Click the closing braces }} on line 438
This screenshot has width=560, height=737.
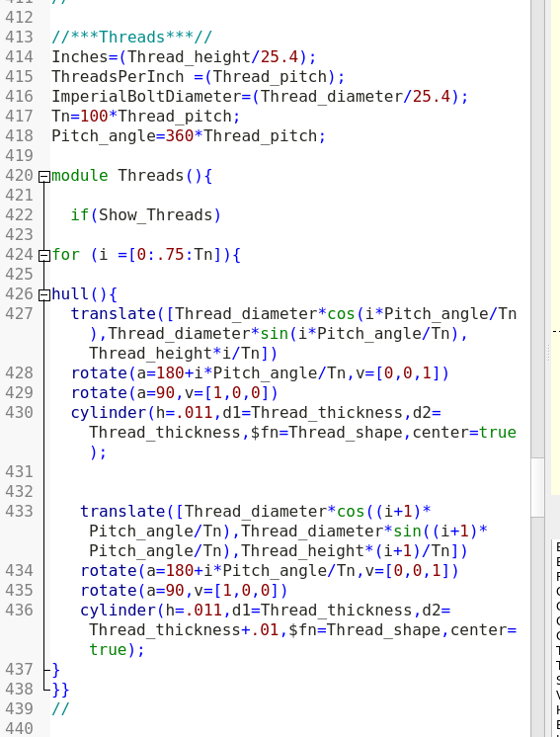click(61, 689)
